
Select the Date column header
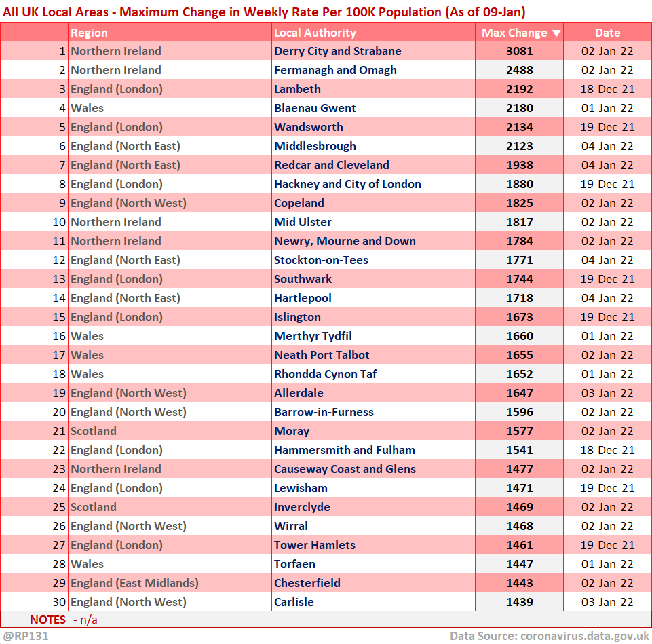[607, 33]
